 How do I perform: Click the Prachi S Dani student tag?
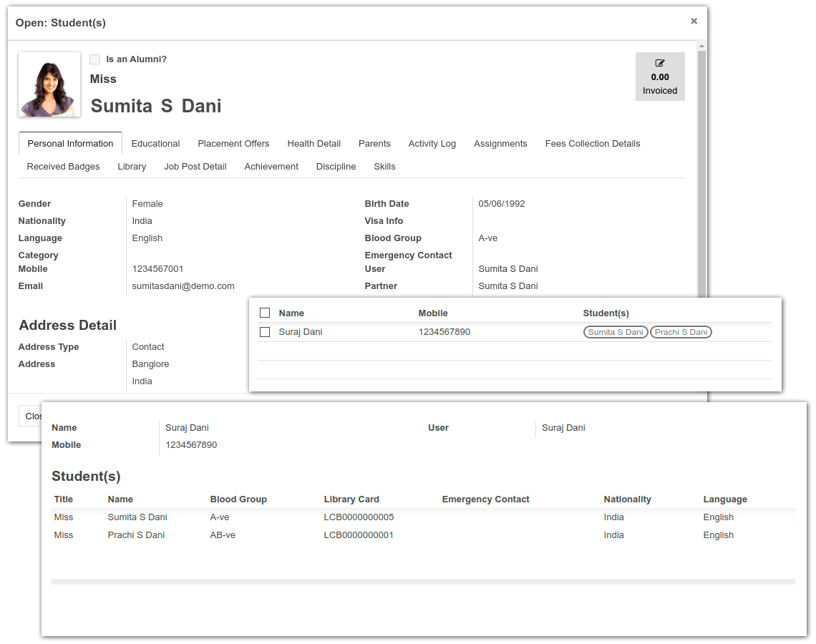tap(680, 331)
